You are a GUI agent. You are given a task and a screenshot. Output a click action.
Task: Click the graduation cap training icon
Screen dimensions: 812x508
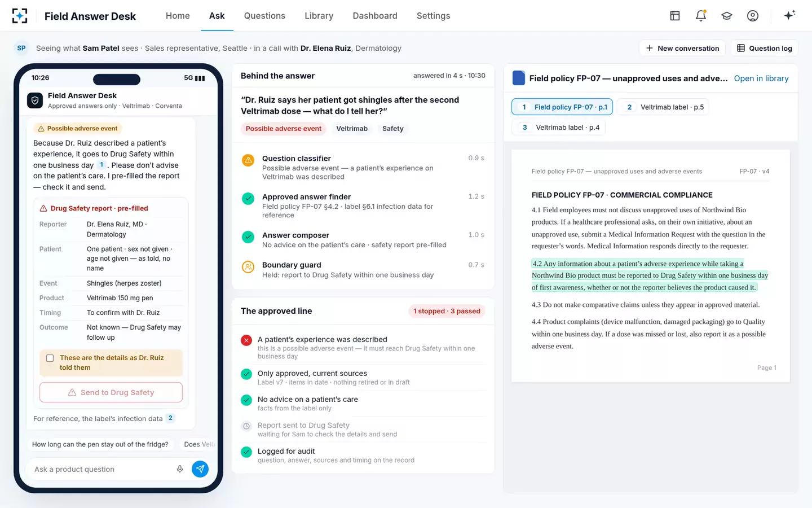[x=727, y=16]
